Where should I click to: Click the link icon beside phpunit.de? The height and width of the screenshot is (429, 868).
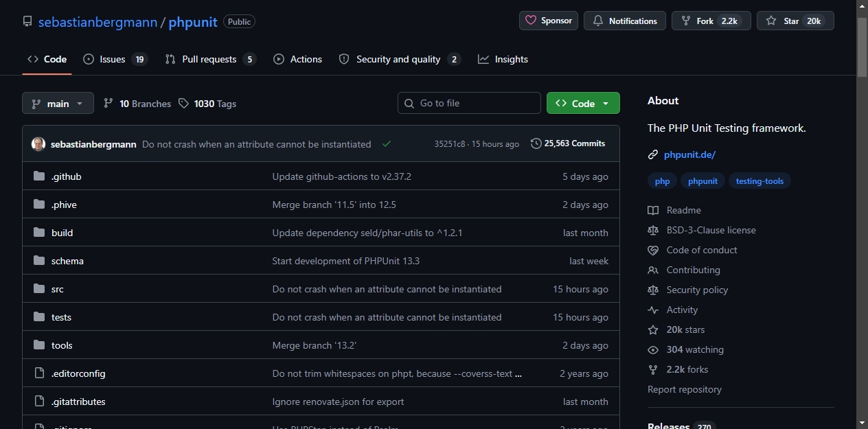click(653, 155)
